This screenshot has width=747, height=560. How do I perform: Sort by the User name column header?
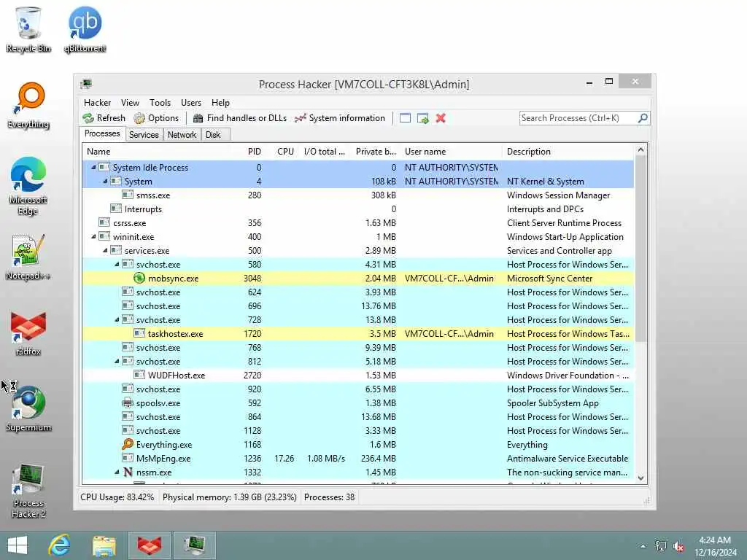point(452,152)
